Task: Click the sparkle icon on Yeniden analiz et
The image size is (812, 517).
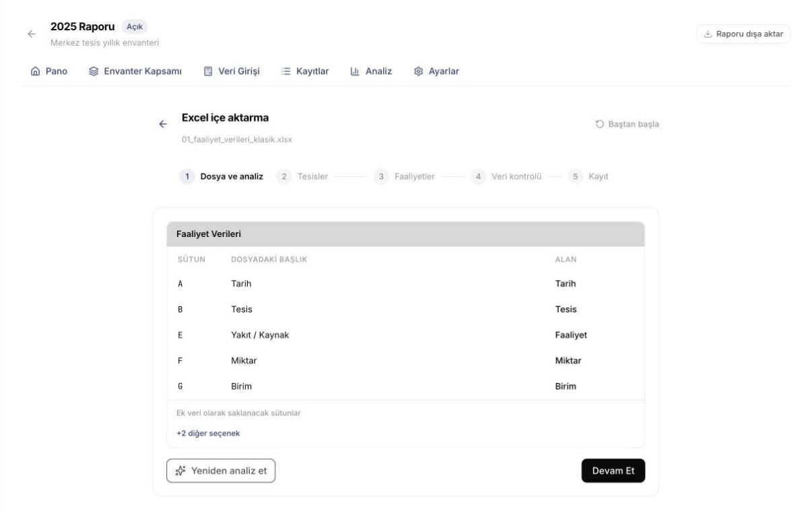Action: (180, 471)
